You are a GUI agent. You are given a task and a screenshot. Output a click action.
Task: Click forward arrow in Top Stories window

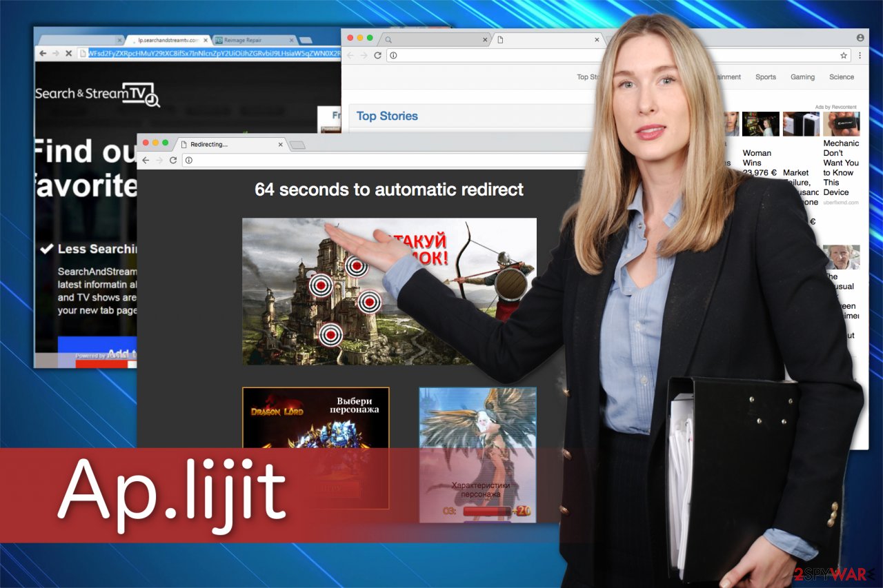click(x=364, y=55)
